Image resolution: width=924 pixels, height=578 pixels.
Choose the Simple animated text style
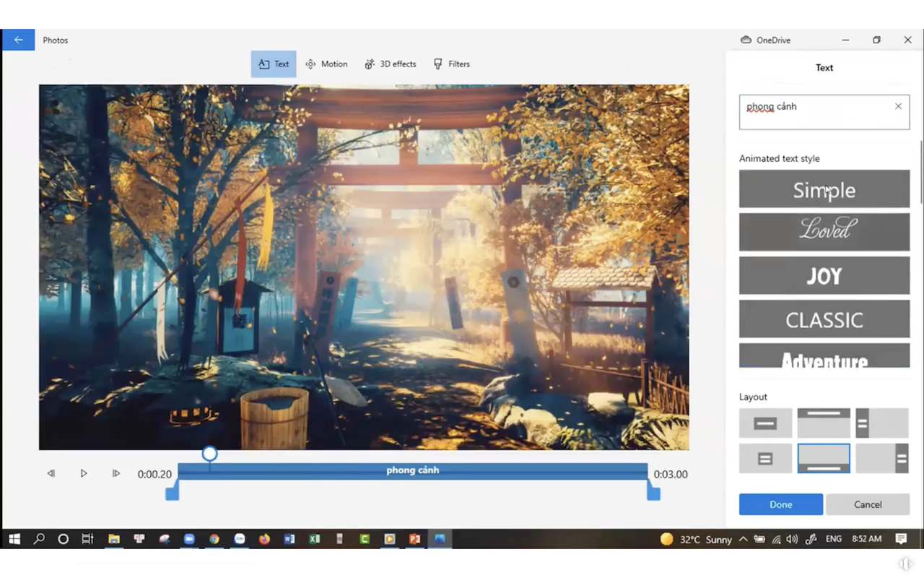[824, 189]
